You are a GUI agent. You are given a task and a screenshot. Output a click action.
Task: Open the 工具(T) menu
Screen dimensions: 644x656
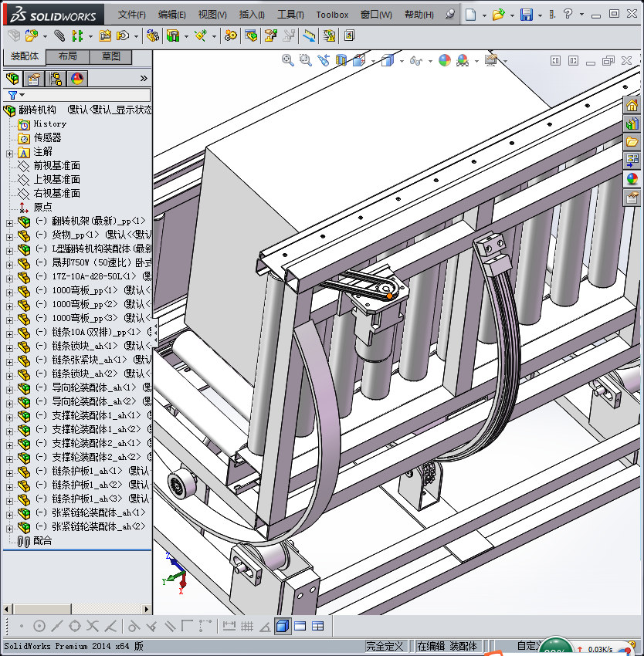(290, 15)
